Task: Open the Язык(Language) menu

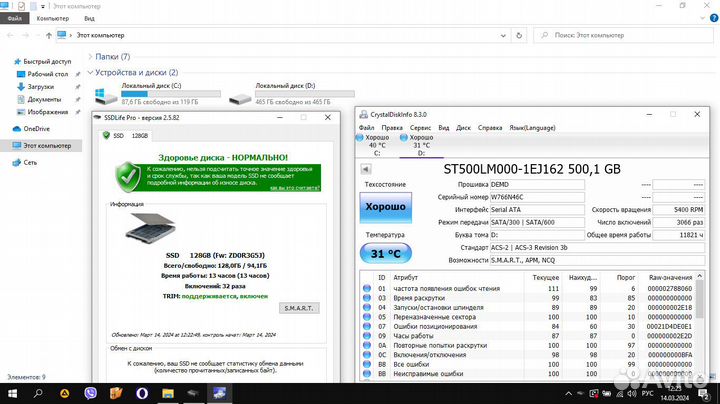Action: [532, 128]
